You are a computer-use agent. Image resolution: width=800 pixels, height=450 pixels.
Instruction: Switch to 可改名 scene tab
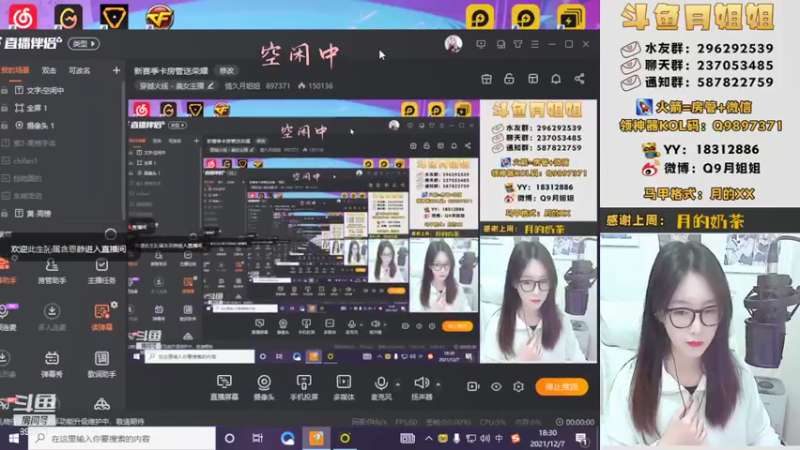[x=79, y=70]
